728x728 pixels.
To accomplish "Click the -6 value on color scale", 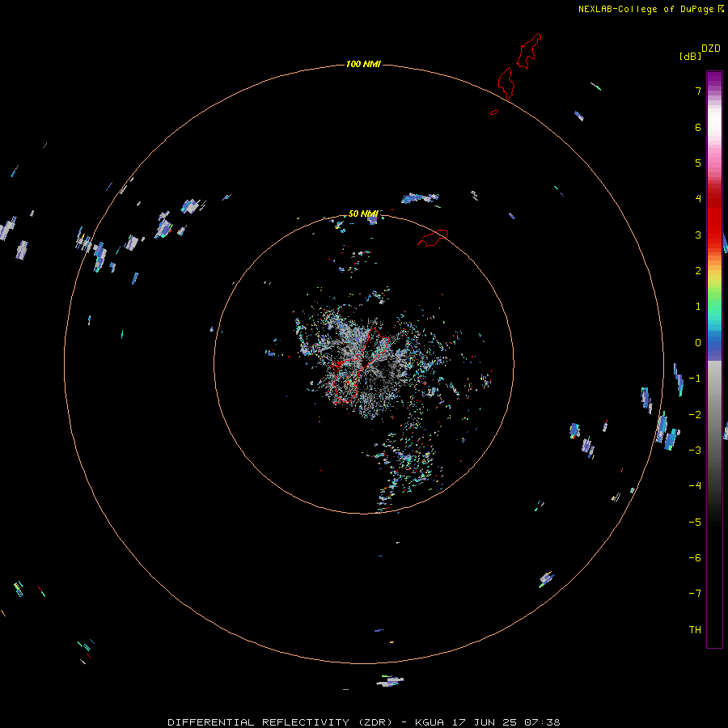I will click(x=695, y=558).
